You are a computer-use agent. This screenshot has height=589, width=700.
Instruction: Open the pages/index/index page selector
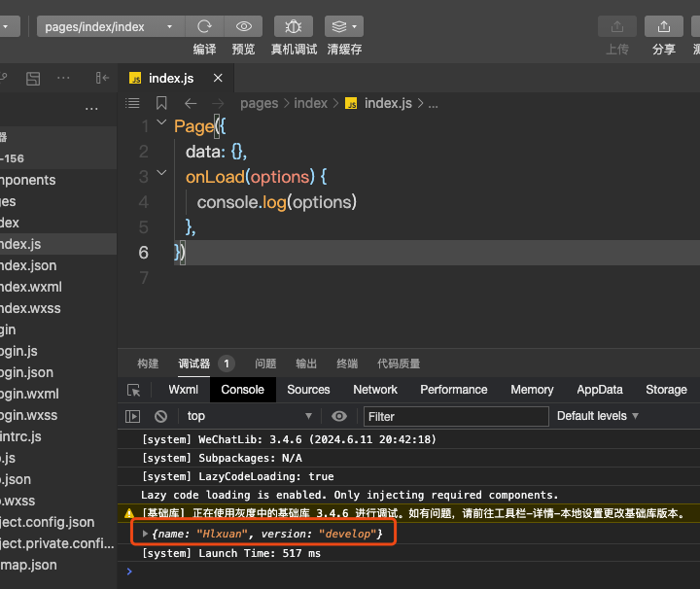point(110,26)
